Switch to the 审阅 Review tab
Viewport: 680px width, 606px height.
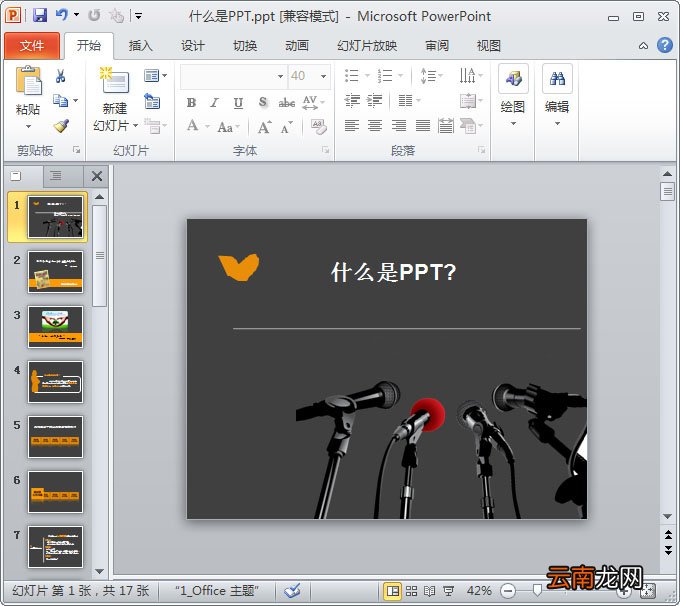(437, 46)
